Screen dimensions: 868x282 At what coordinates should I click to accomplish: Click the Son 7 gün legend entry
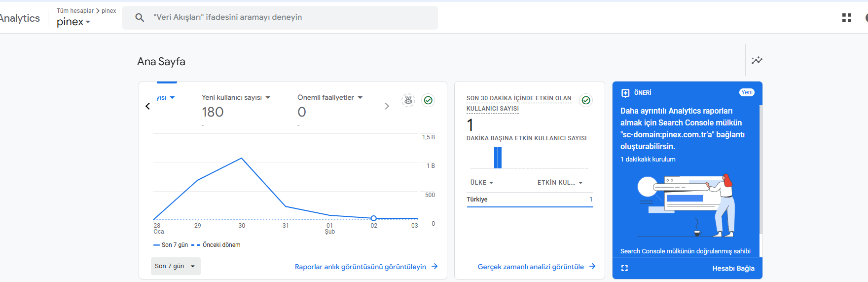pos(171,245)
